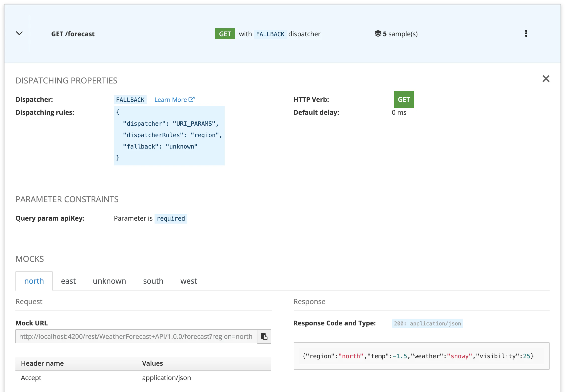The width and height of the screenshot is (565, 392).
Task: Copy the mock URL to clipboard
Action: tap(264, 337)
